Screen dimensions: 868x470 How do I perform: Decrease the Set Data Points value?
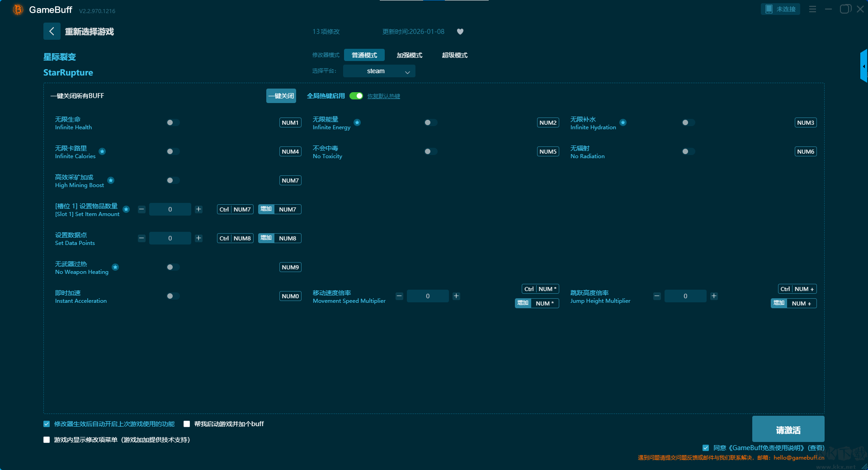142,238
